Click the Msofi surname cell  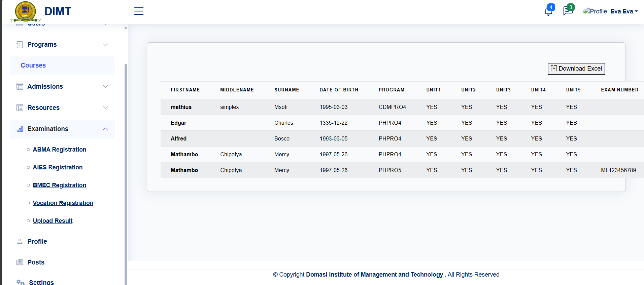[x=281, y=107]
